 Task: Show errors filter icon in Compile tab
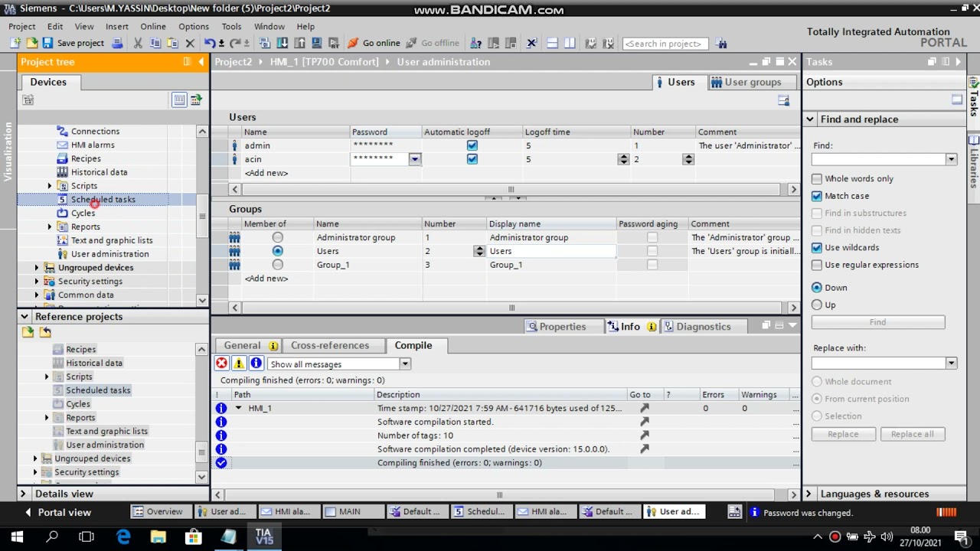221,364
